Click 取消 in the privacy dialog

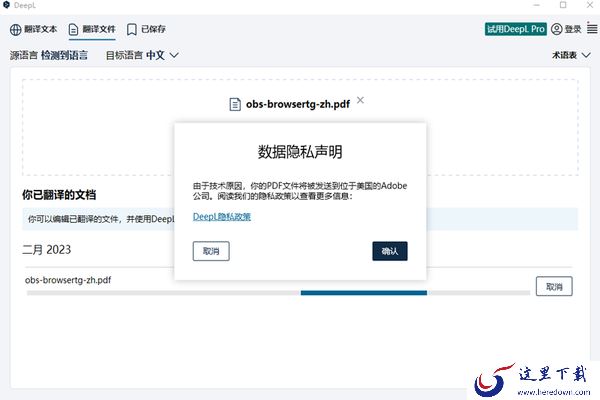(211, 251)
